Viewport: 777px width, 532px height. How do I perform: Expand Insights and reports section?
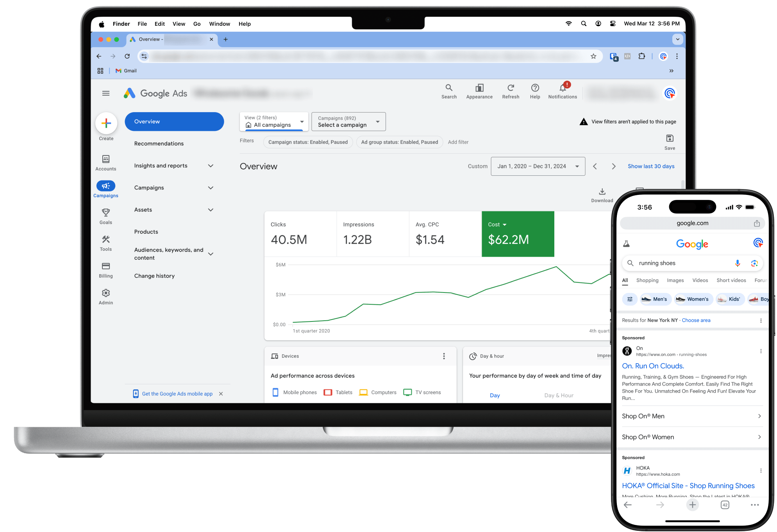[x=211, y=166]
